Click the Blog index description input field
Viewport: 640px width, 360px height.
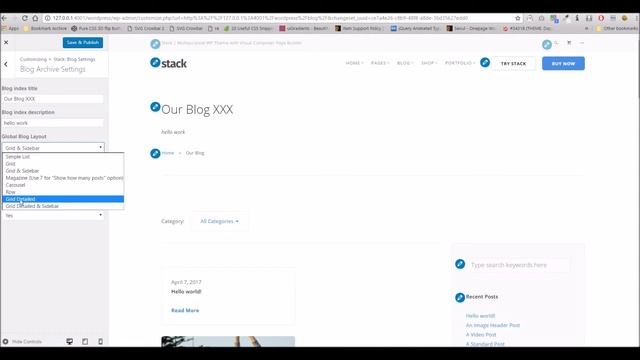point(53,123)
